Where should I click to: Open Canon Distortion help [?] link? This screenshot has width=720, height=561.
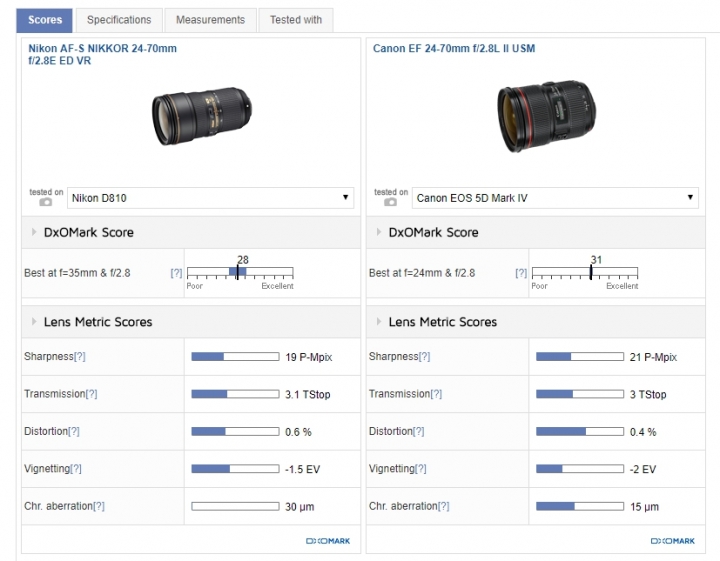pos(419,432)
